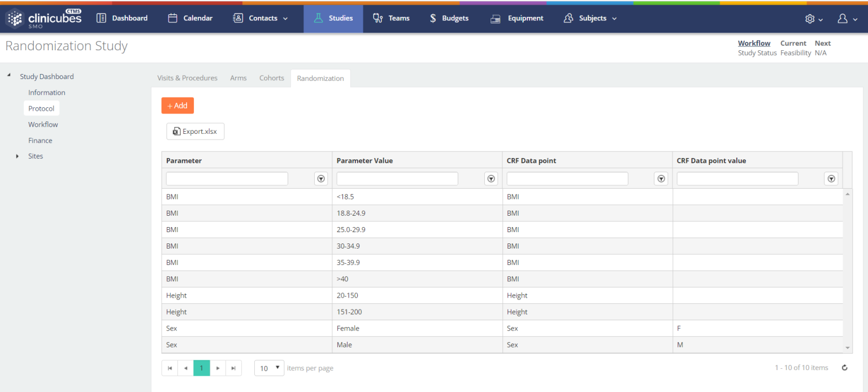Click the CRF Data point filter input
This screenshot has height=392, width=868.
pyautogui.click(x=567, y=178)
